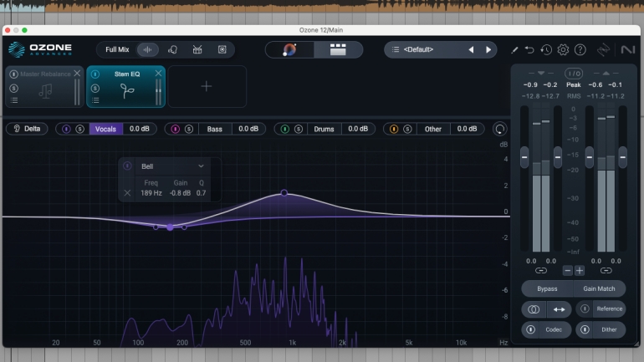Toggle power on Stem EQ module
The image size is (644, 362).
click(x=95, y=74)
